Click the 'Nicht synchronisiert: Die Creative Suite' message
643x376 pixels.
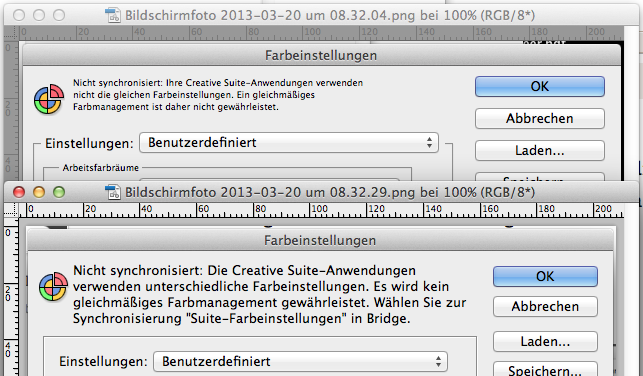269,294
